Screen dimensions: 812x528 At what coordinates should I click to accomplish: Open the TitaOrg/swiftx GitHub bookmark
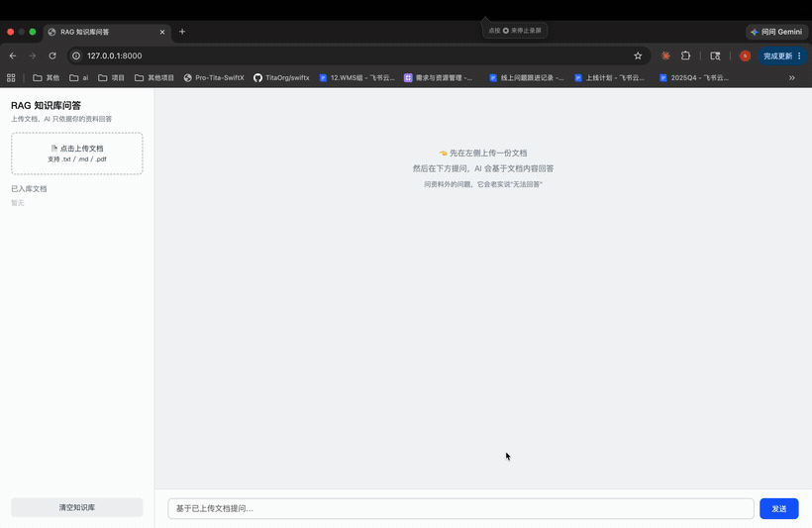click(x=281, y=77)
